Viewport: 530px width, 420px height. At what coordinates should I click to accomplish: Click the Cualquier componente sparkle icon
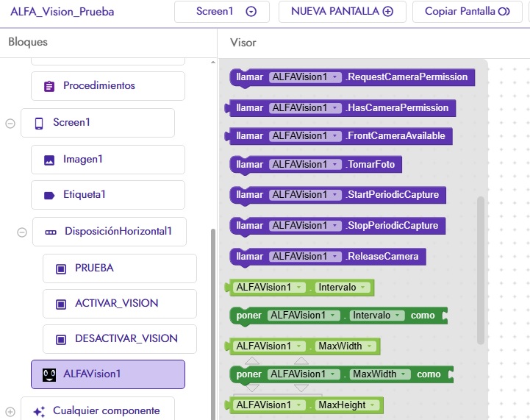pos(39,412)
